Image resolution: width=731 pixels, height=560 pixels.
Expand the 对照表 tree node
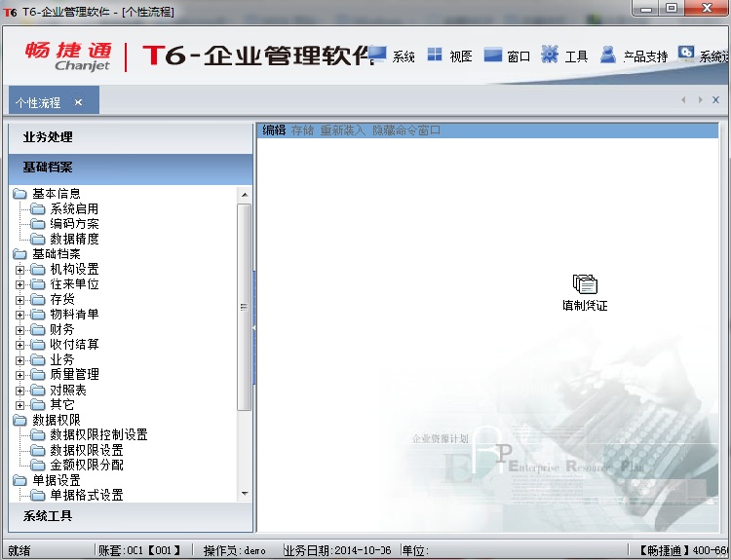pyautogui.click(x=19, y=391)
